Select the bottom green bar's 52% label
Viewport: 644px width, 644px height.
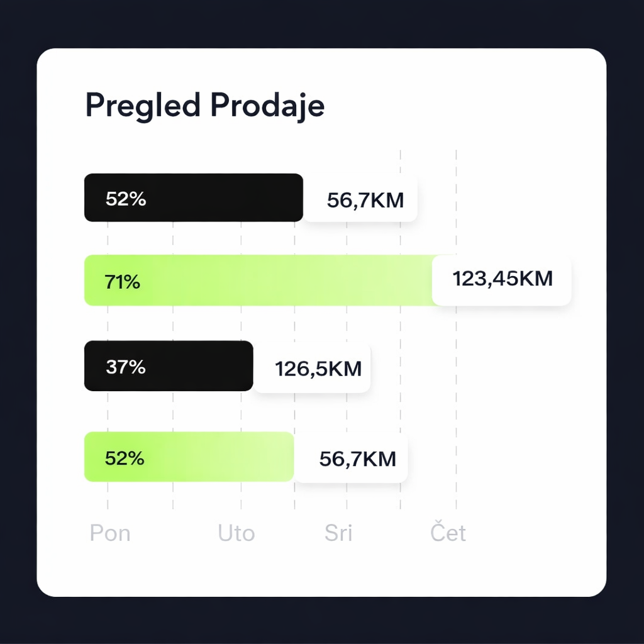click(125, 458)
